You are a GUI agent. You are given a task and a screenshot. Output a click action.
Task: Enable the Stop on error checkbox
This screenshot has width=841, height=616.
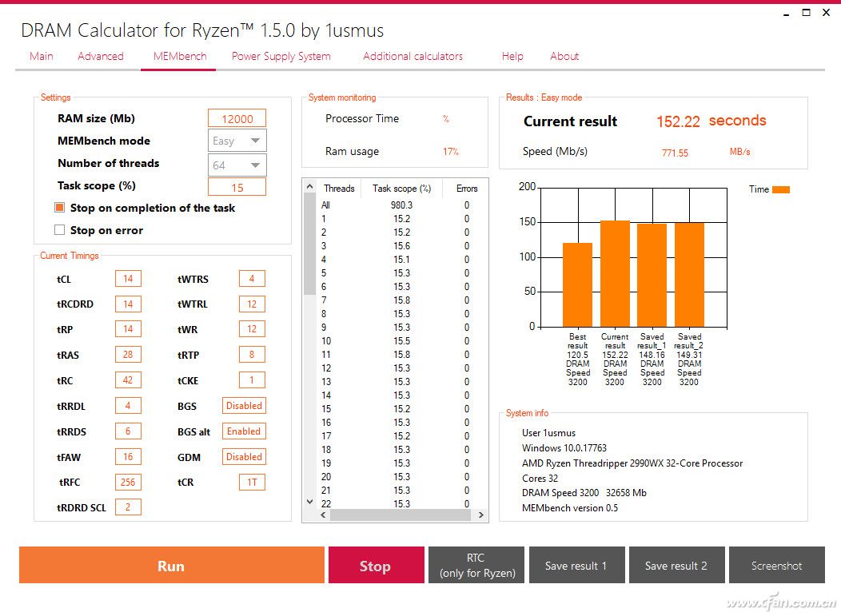pyautogui.click(x=59, y=230)
